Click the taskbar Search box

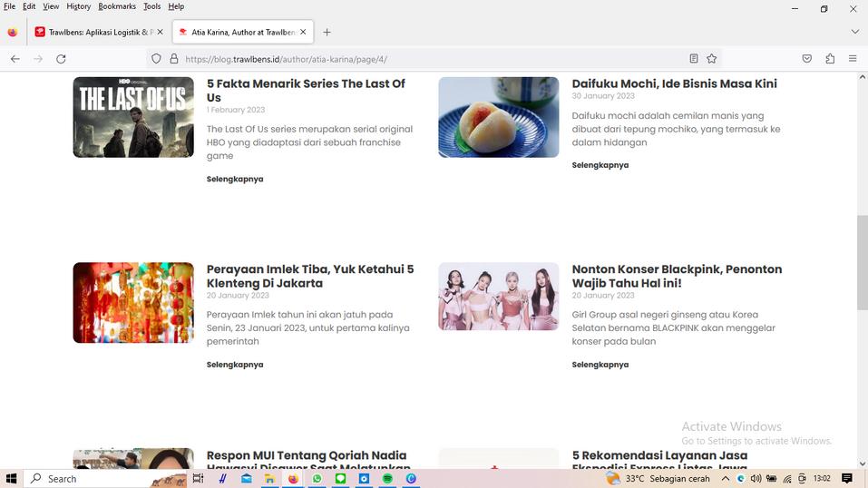tap(105, 479)
